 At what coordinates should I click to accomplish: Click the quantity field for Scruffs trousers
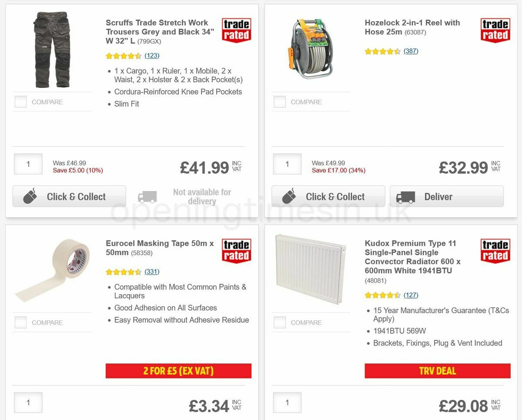(x=28, y=164)
